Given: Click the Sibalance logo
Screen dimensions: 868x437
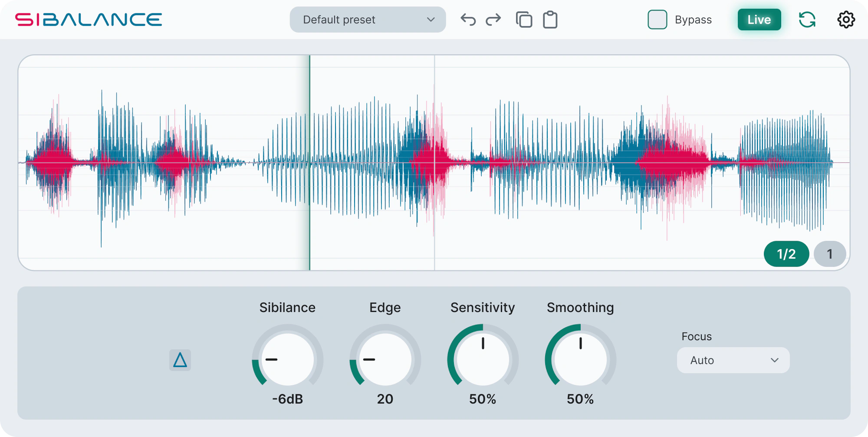Looking at the screenshot, I should click(x=89, y=20).
